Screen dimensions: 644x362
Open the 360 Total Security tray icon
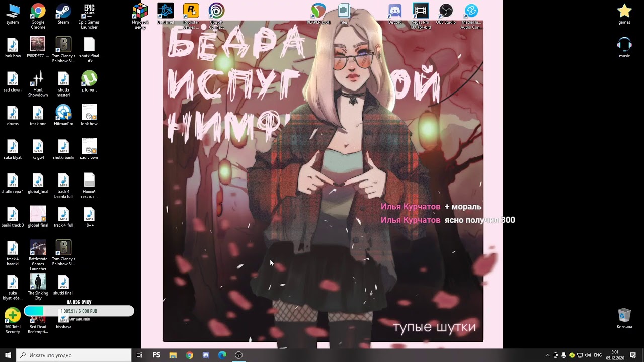coord(572,355)
